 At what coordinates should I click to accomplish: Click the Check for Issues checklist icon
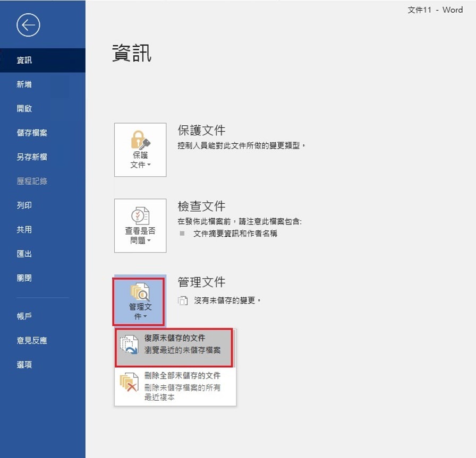[140, 215]
